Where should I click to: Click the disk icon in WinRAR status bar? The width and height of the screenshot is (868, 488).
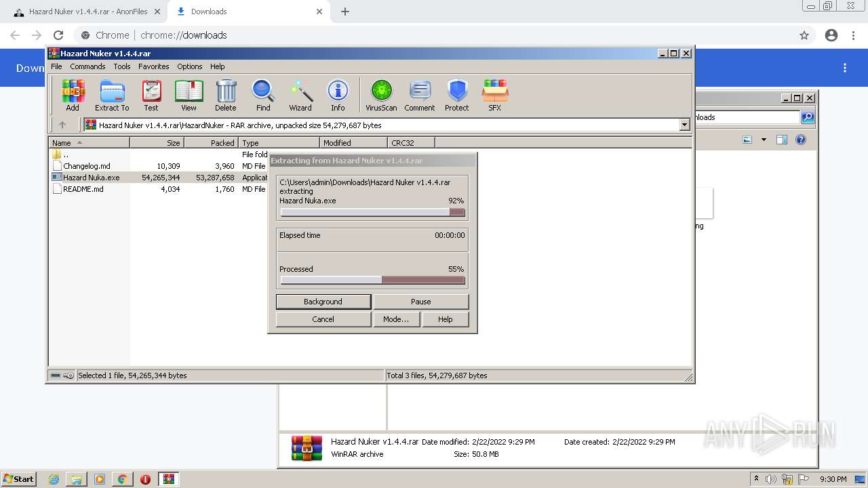[56, 375]
